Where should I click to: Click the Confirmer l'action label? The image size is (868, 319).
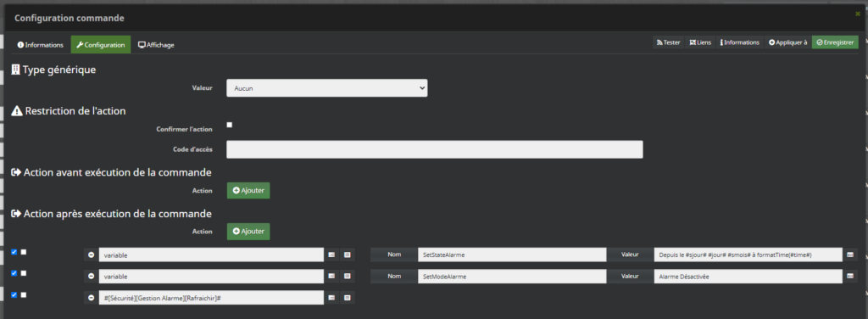[x=184, y=129]
